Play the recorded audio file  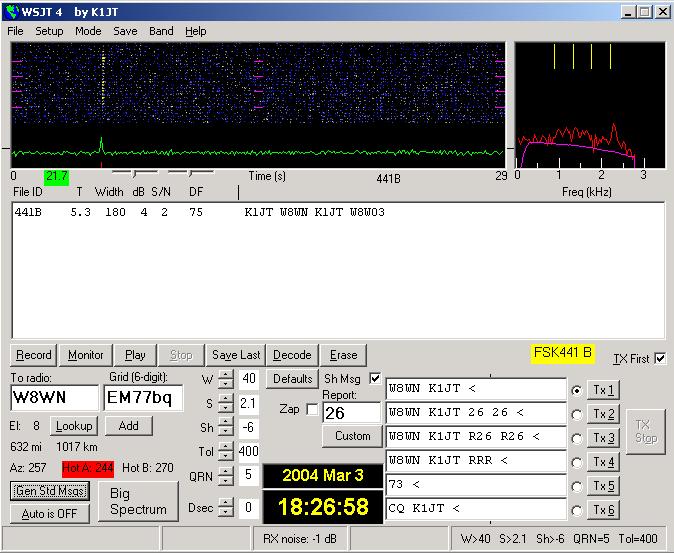coord(135,355)
